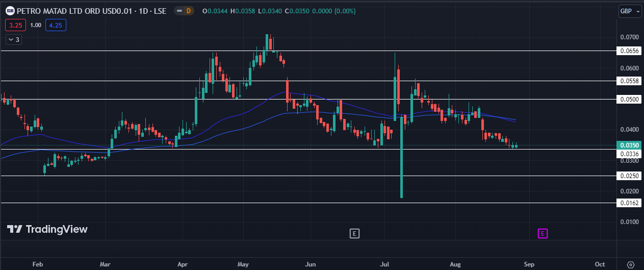This screenshot has width=644, height=270.
Task: Click the 0.0200 price axis tick
Action: [x=630, y=191]
